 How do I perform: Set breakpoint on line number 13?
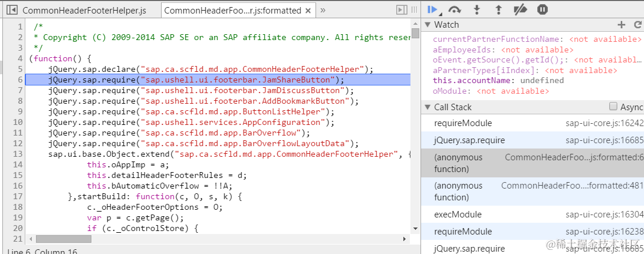[18, 154]
